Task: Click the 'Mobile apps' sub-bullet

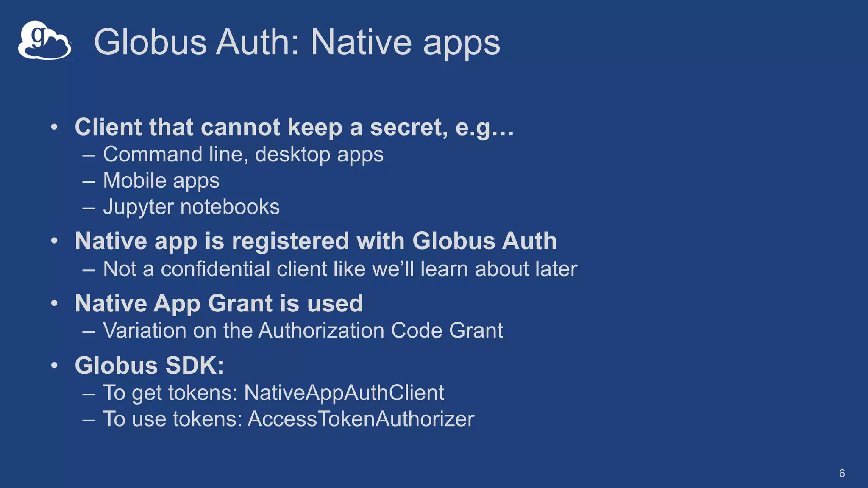Action: (161, 181)
